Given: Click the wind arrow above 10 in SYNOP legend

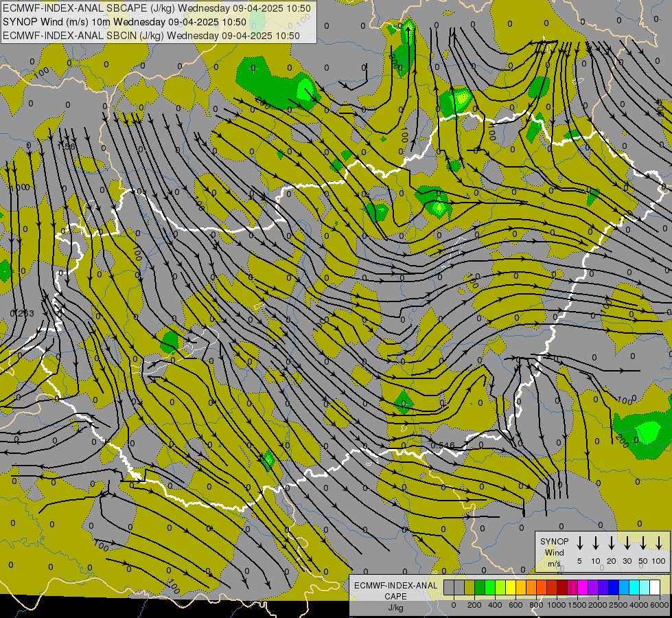Looking at the screenshot, I should pyautogui.click(x=595, y=542).
